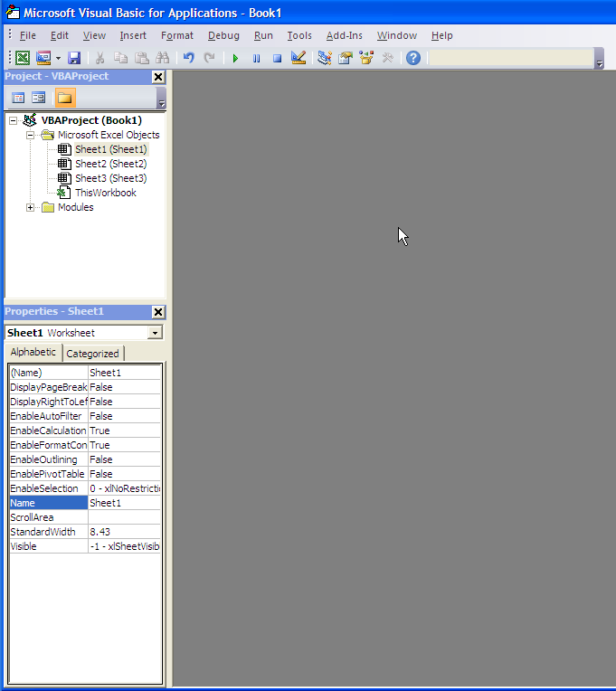Click the blue Help question mark icon
Screen dimensions: 616x691
tap(413, 58)
